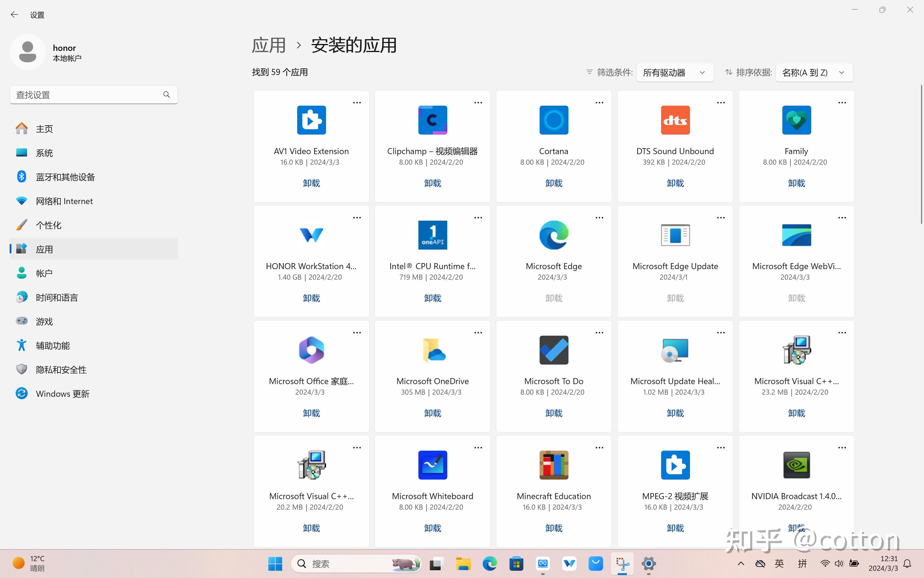Click the 应用 breadcrumb link
This screenshot has height=578, width=924.
point(269,45)
